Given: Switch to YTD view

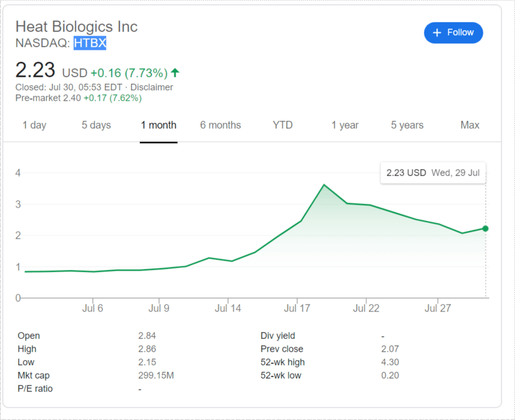Looking at the screenshot, I should pyautogui.click(x=283, y=125).
